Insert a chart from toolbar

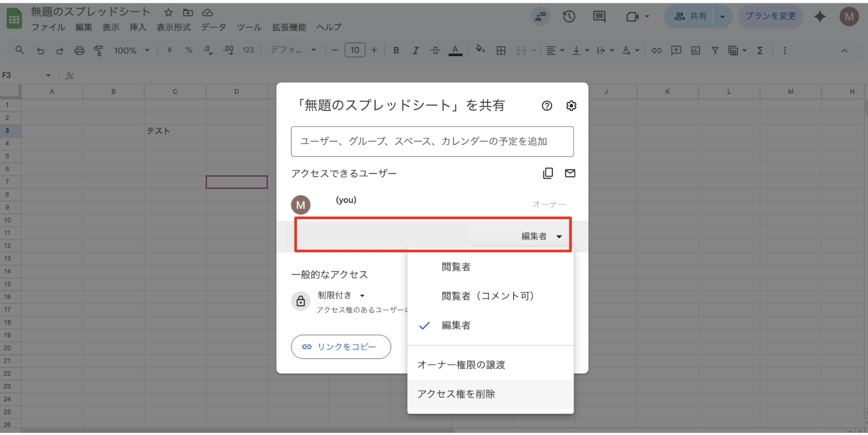click(696, 50)
